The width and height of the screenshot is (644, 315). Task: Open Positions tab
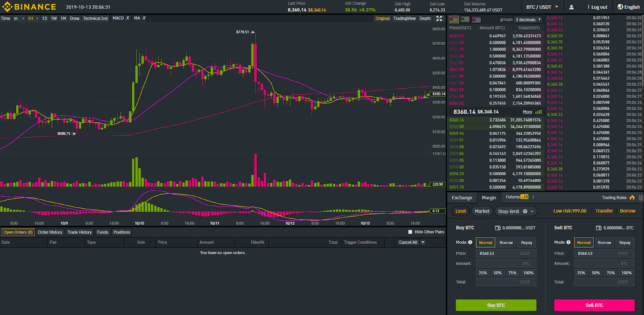coord(122,232)
